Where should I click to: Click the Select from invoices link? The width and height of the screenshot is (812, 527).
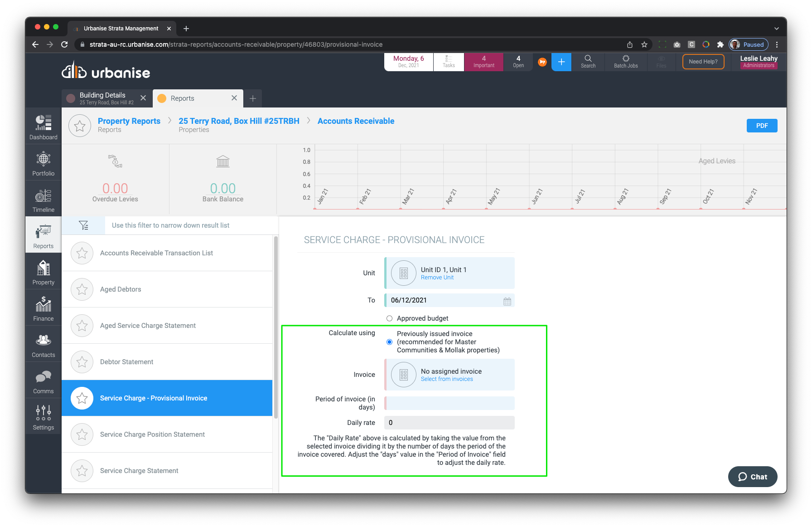446,379
